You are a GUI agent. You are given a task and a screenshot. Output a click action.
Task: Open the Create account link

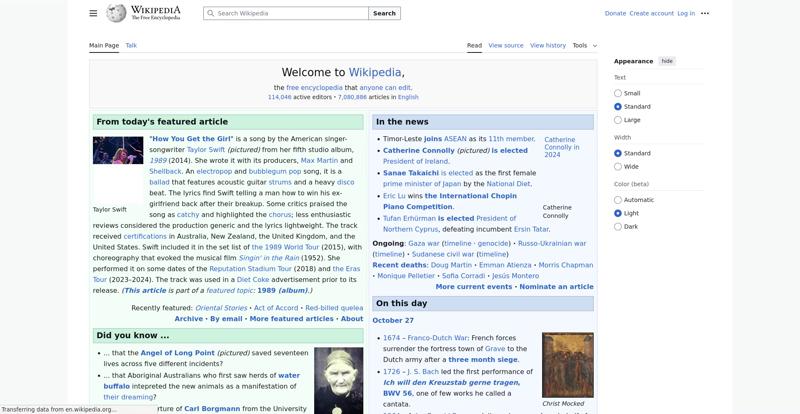651,13
